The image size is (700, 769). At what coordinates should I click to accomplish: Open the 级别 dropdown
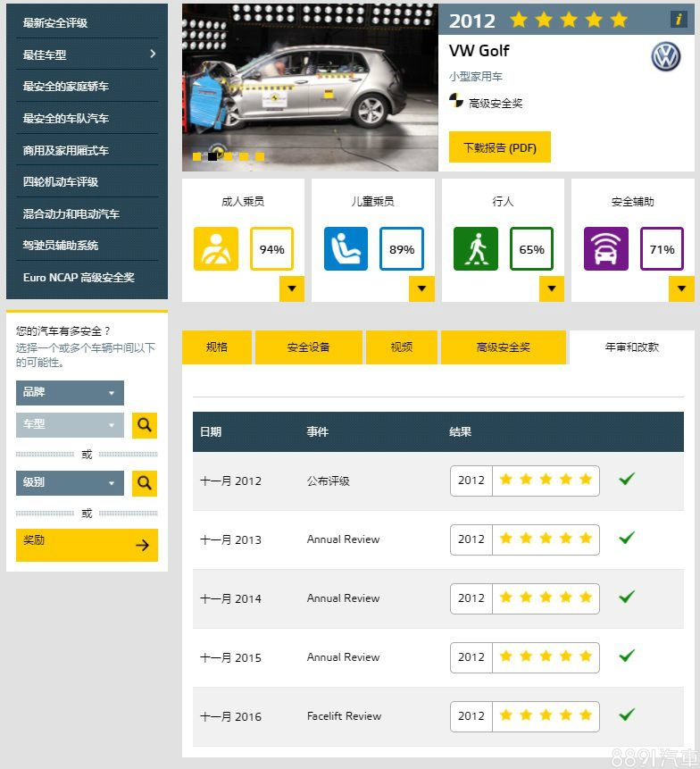[x=70, y=483]
